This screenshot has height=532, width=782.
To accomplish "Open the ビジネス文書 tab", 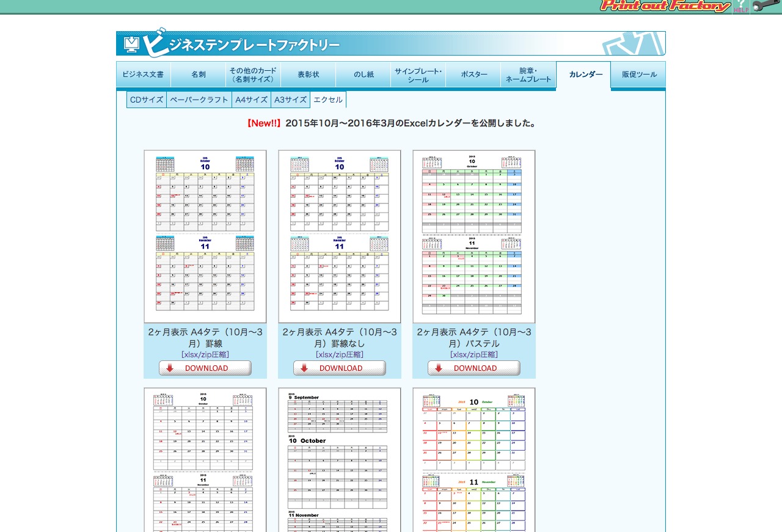I will click(143, 75).
